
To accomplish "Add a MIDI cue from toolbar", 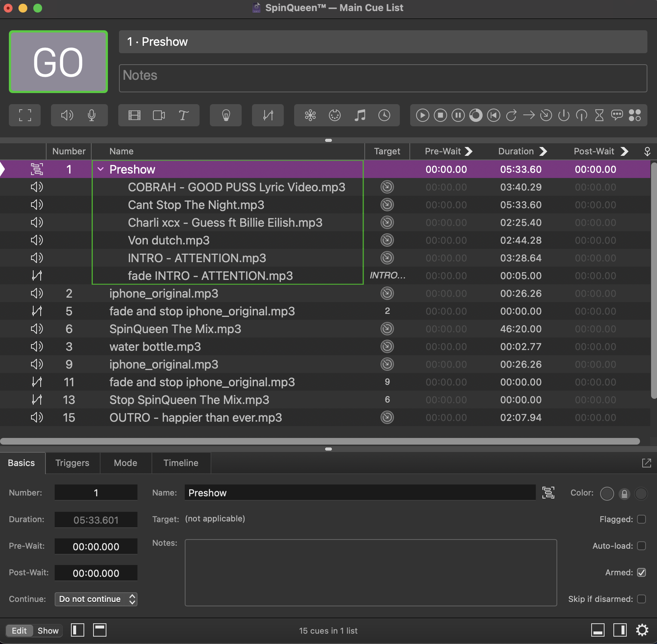I will [335, 115].
